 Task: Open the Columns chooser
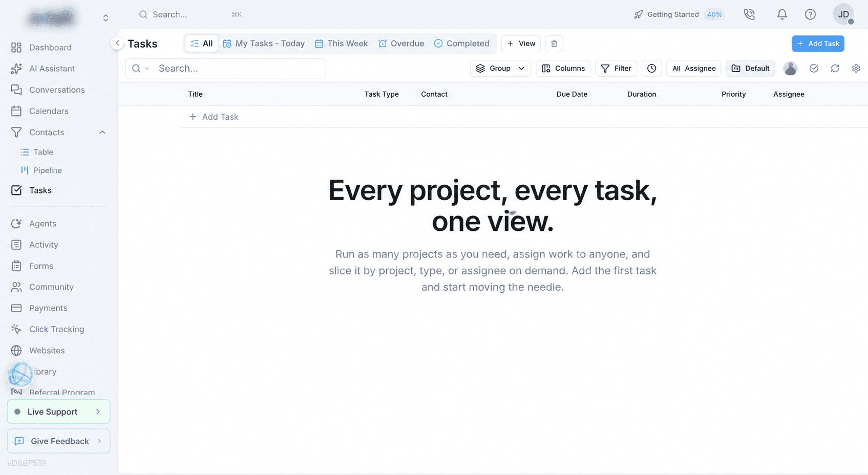(563, 68)
